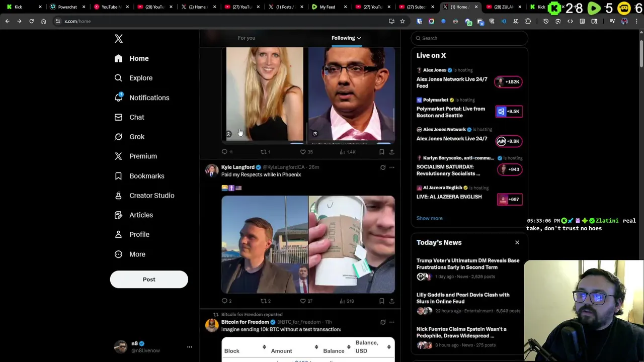644x362 pixels.
Task: Open Kyle Langford profile name
Action: [237, 167]
